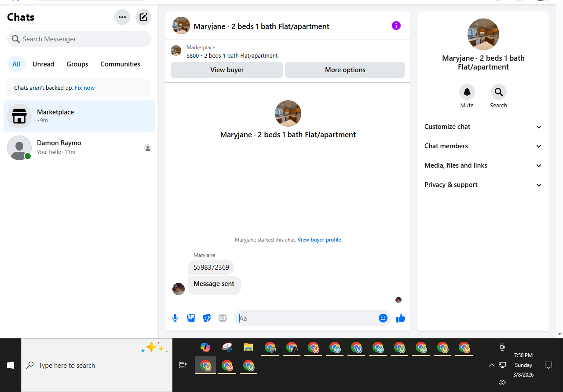Viewport: 563px width, 392px height.
Task: Click the '$800 - 2 beds 1 bath Flat/apartment' text
Action: pyautogui.click(x=232, y=56)
